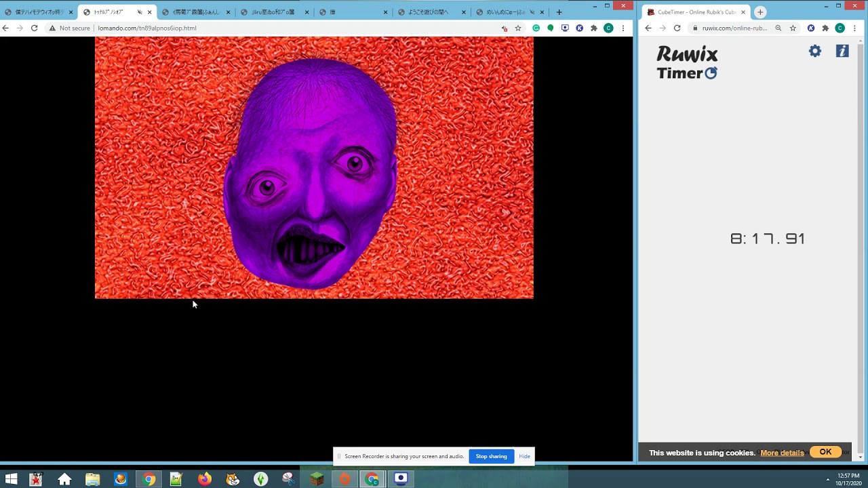Click the zoom magnifier icon in Ruwix address bar
The height and width of the screenshot is (488, 868).
tap(778, 28)
